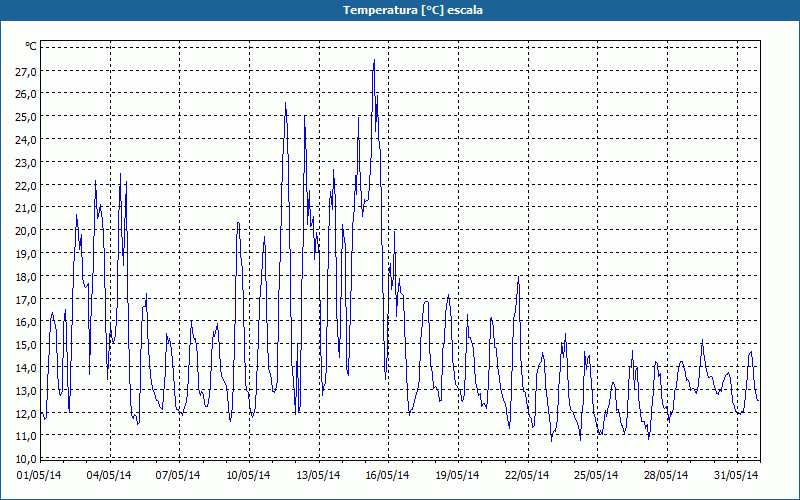Select the 10/05/14 date label
This screenshot has width=800, height=500.
[249, 475]
